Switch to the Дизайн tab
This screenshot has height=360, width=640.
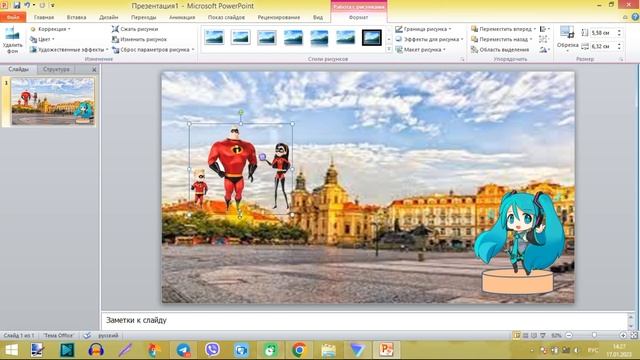(109, 17)
